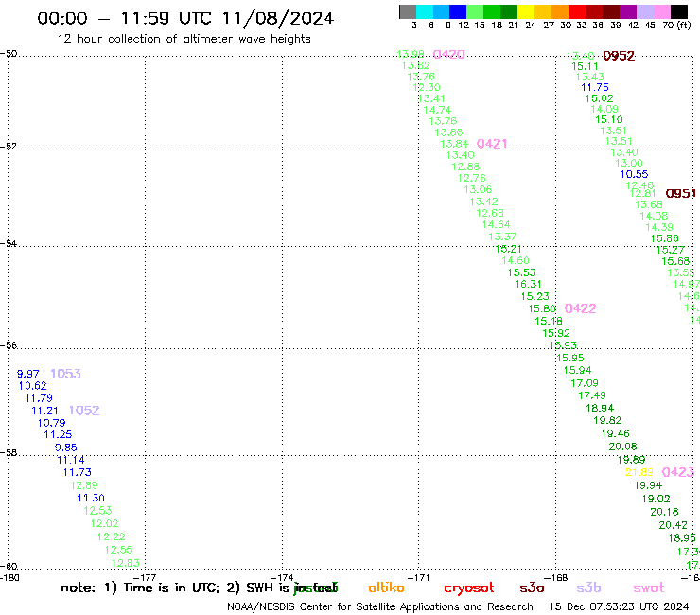The height and width of the screenshot is (615, 700).
Task: Click the 11.21 wave height value
Action: [44, 411]
